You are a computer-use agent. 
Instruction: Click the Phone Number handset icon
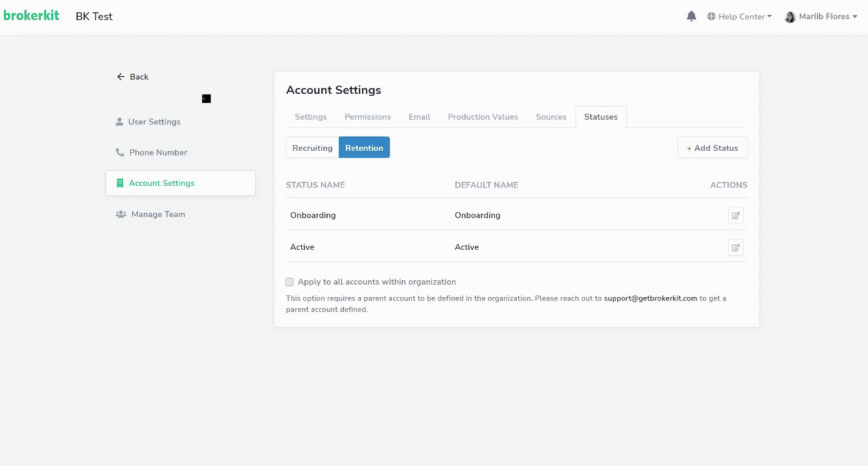point(119,151)
